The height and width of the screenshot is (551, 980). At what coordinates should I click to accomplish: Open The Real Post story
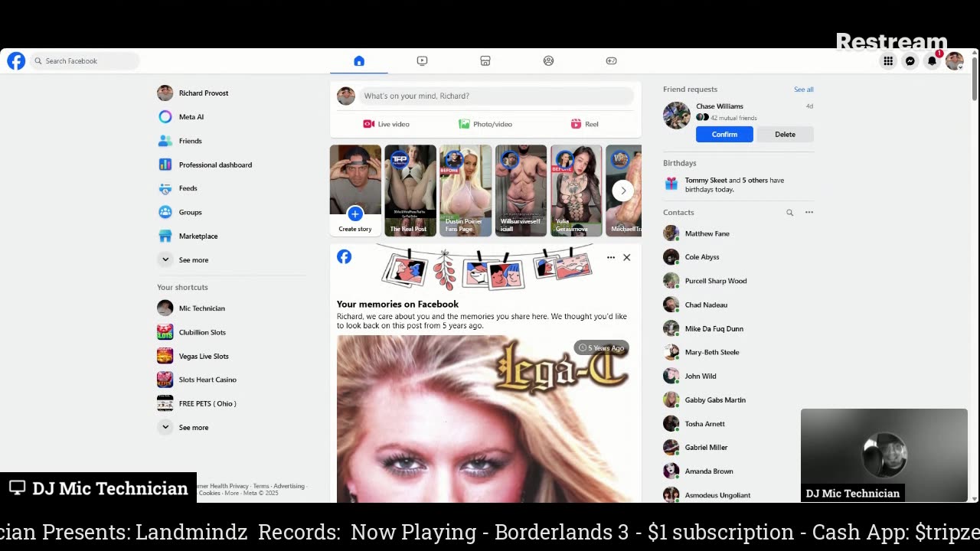410,191
